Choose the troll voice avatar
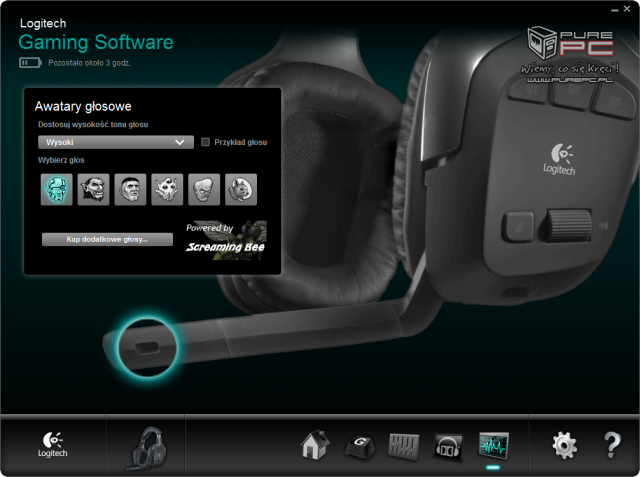This screenshot has height=477, width=640. pyautogui.click(x=93, y=189)
